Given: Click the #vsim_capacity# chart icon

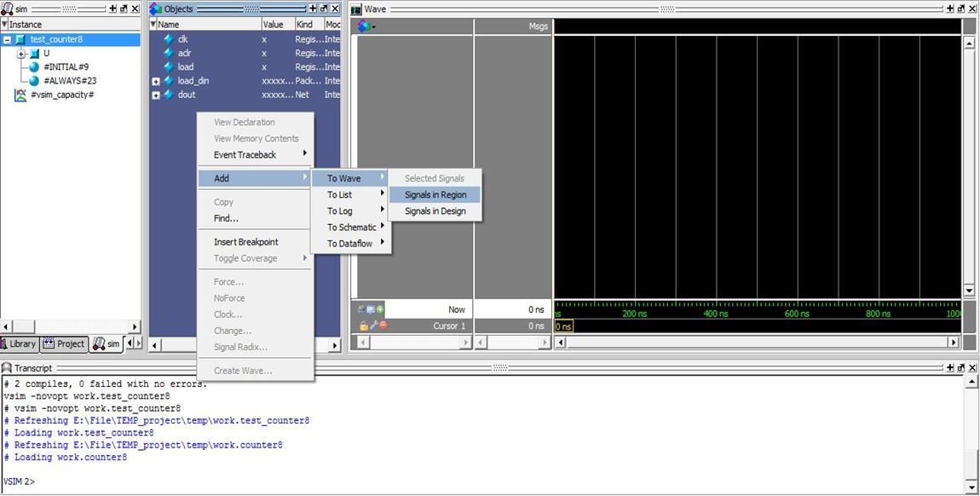Looking at the screenshot, I should (x=20, y=95).
